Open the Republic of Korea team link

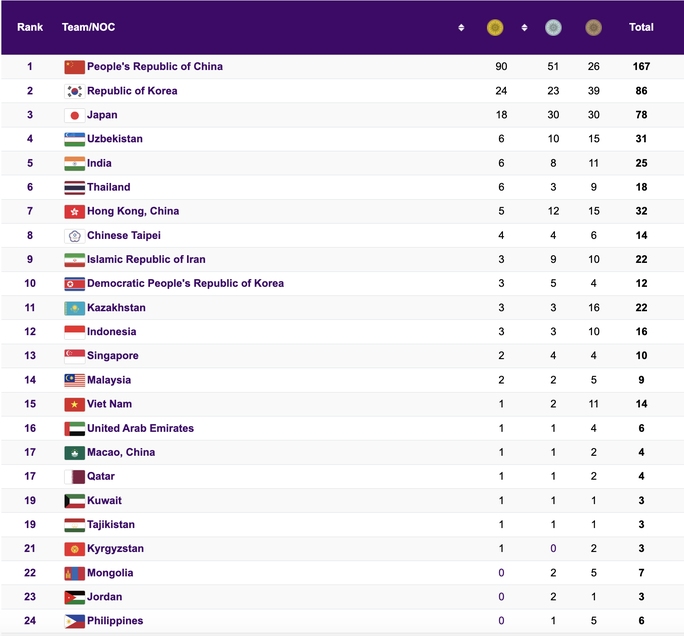[x=132, y=91]
